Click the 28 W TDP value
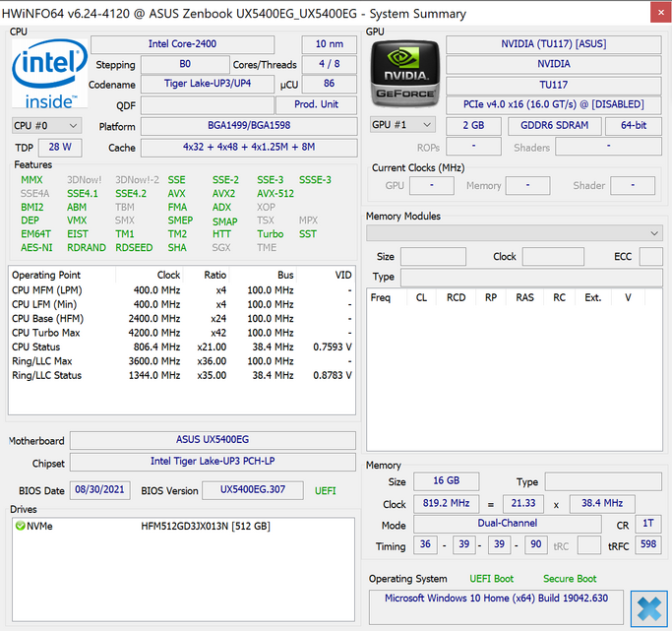 [60, 147]
